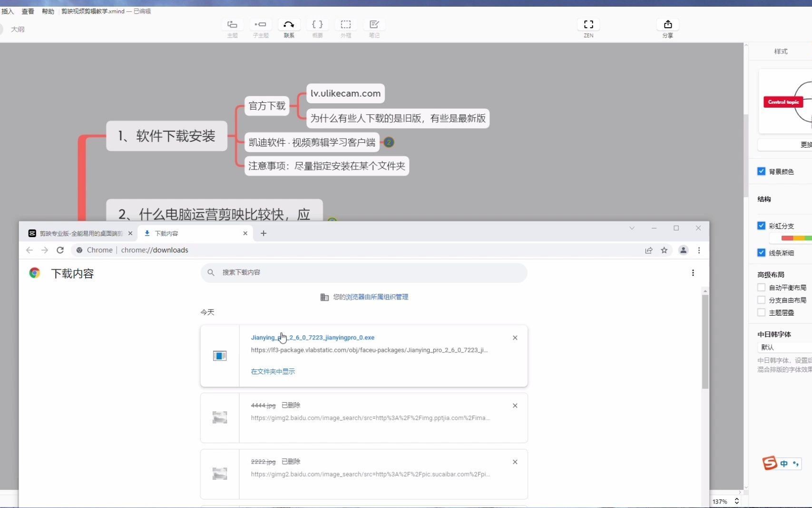Screen dimensions: 812x508
Task: Switch to the 大纲 outline view
Action: click(x=18, y=29)
